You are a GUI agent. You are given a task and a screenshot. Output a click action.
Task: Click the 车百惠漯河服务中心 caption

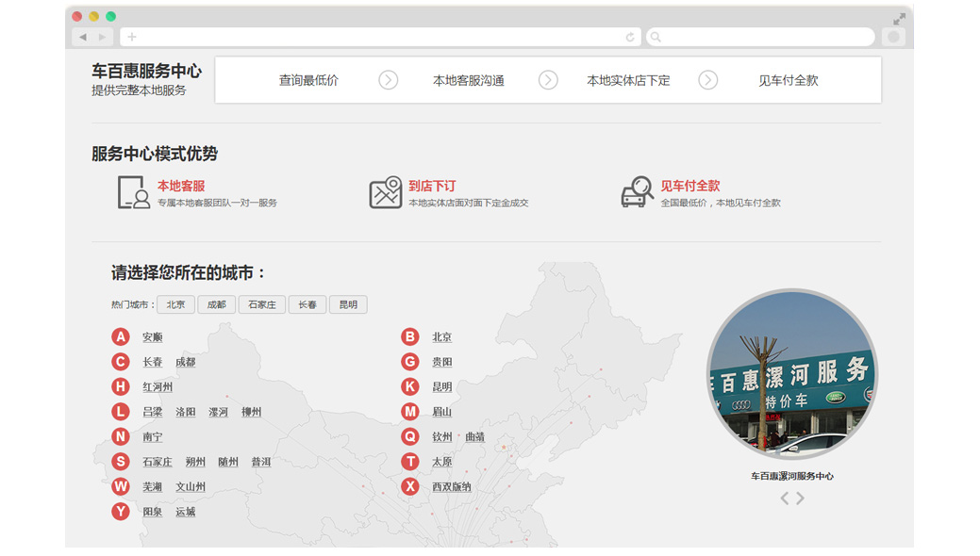792,476
